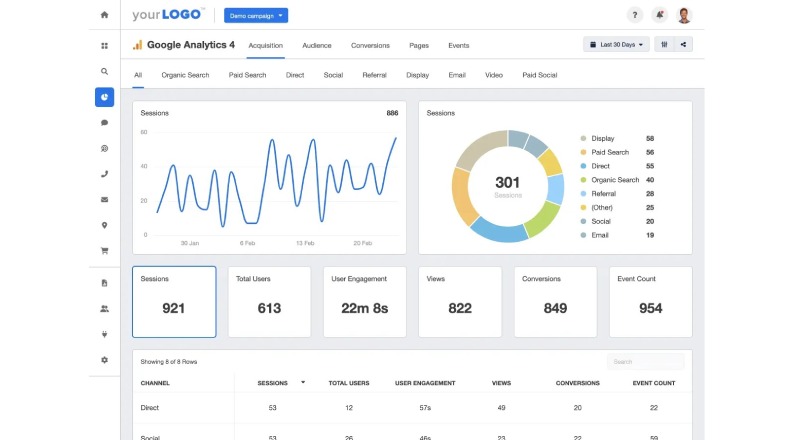Image resolution: width=794 pixels, height=440 pixels.
Task: Click the phone call tracking sidebar icon
Action: pyautogui.click(x=104, y=173)
